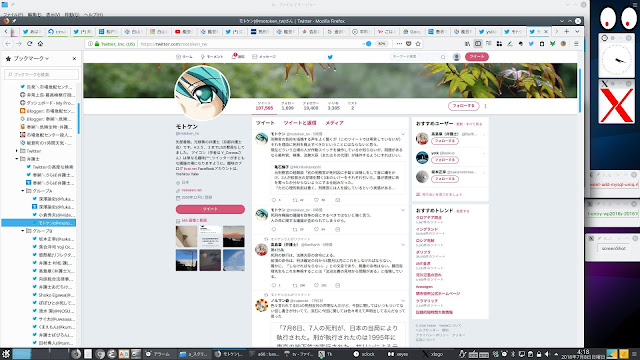This screenshot has height=360, width=640.
Task: Select the メディア tab
Action: pyautogui.click(x=334, y=123)
